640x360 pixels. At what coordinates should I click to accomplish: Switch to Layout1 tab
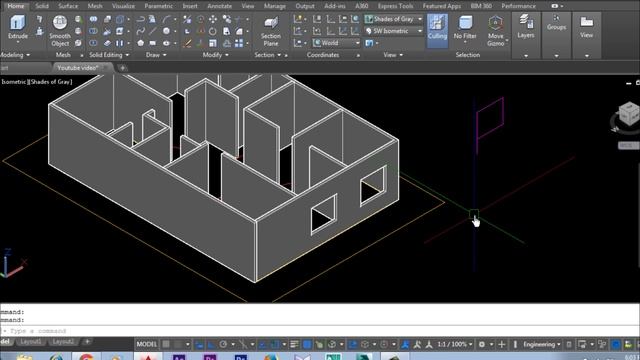click(x=31, y=341)
